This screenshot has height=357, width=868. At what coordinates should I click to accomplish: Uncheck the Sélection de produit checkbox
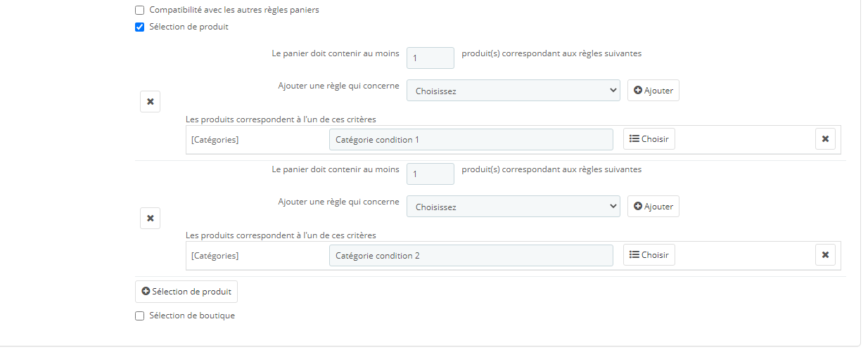click(x=139, y=27)
